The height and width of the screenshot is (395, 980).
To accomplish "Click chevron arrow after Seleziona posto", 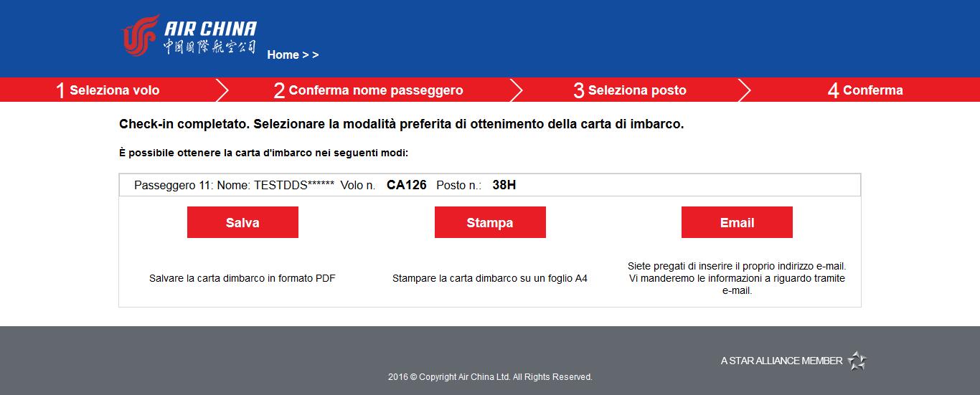I will [744, 90].
